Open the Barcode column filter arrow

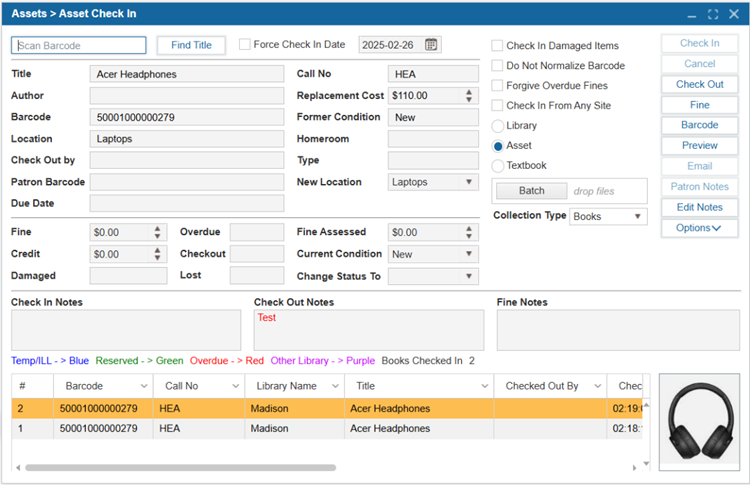tap(143, 386)
